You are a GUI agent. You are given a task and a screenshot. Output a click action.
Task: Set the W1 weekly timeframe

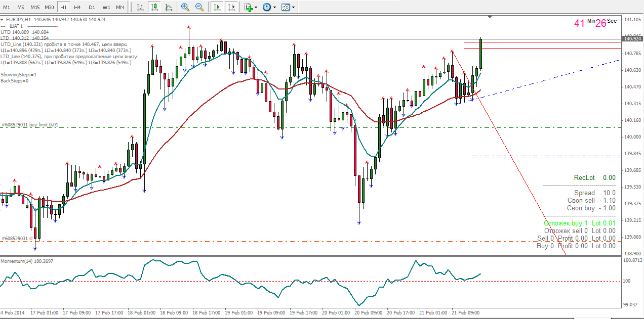[106, 7]
